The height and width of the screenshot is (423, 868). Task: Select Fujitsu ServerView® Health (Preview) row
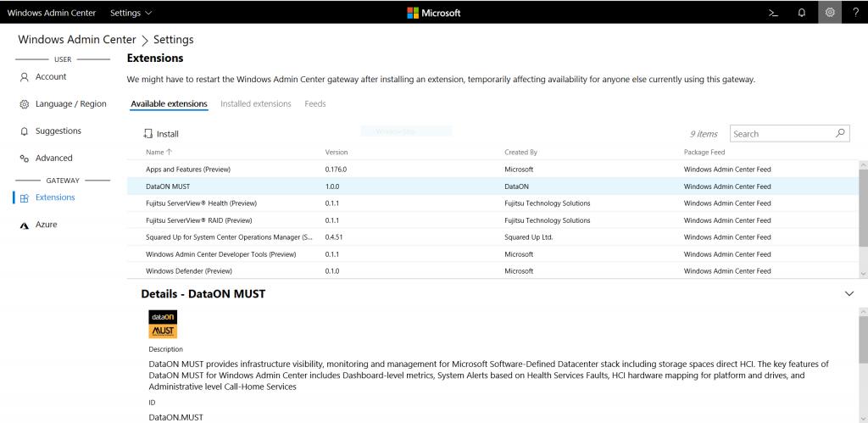point(492,203)
